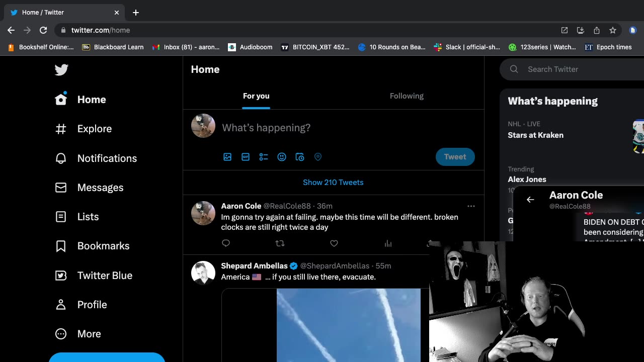Viewport: 644px width, 362px height.
Task: Open the @ShepardAmbellas handle
Action: (x=335, y=266)
